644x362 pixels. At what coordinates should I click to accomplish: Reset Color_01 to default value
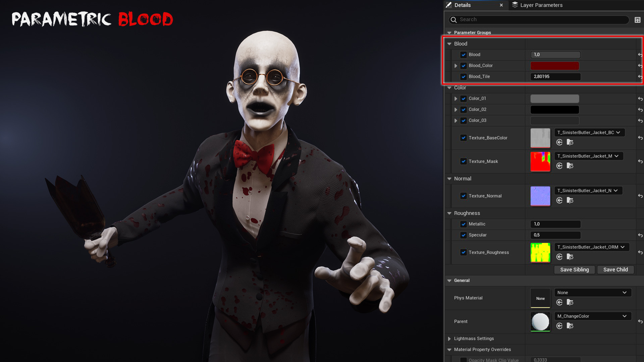pos(640,99)
